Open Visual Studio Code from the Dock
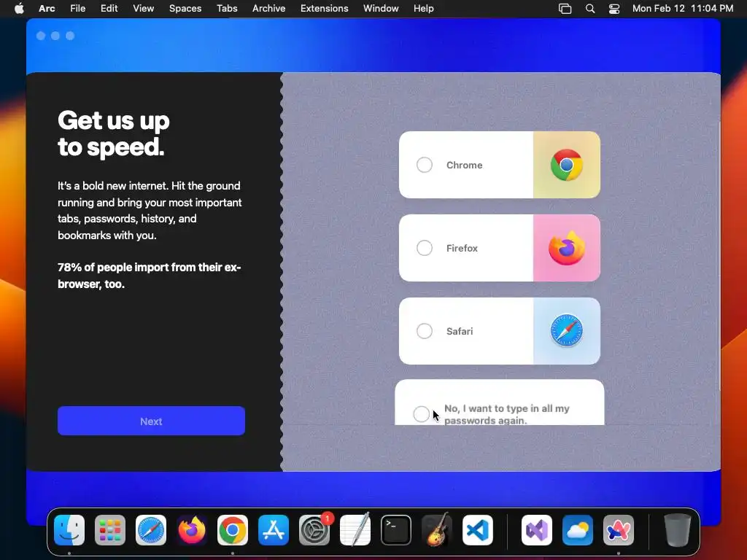The image size is (747, 560). [478, 530]
